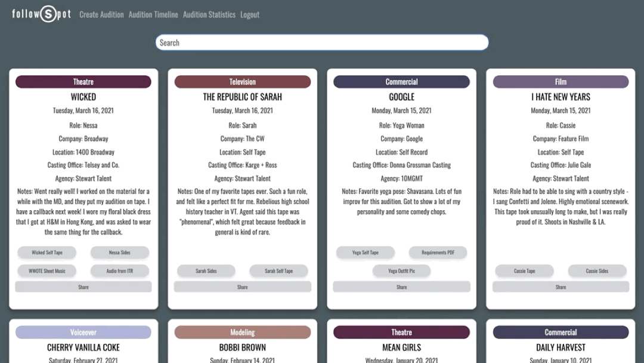644x363 pixels.
Task: Select the MEAN GIRLS title
Action: (402, 347)
